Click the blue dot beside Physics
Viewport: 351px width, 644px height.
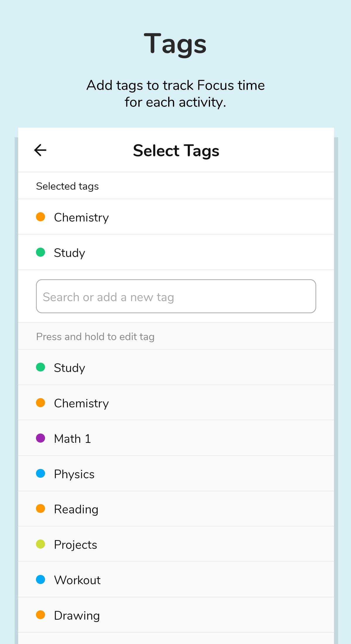click(41, 473)
